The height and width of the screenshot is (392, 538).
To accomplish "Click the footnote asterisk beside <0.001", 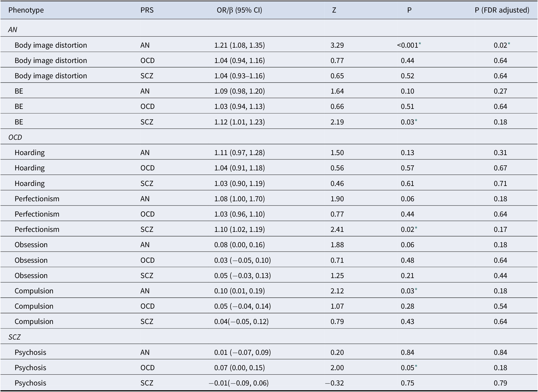I will pos(420,44).
